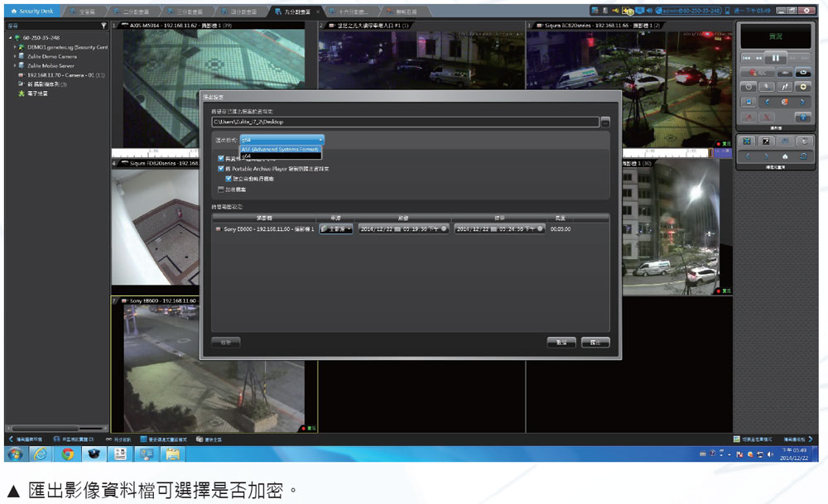Image resolution: width=828 pixels, height=504 pixels.
Task: Click the blue info icon in camera controls
Action: [x=802, y=118]
